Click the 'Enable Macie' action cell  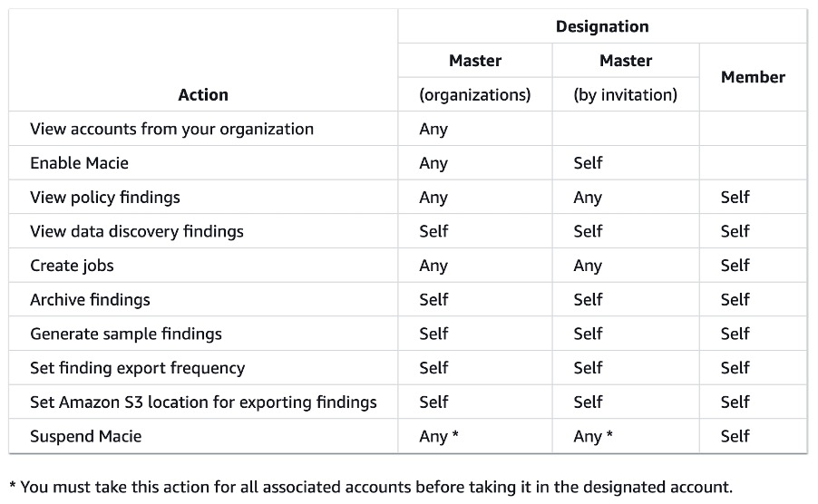tap(80, 163)
